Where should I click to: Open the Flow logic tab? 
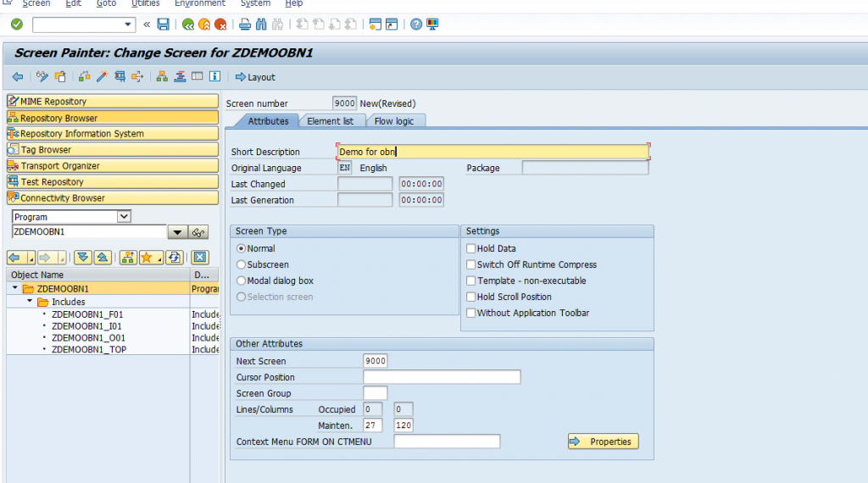pyautogui.click(x=394, y=121)
